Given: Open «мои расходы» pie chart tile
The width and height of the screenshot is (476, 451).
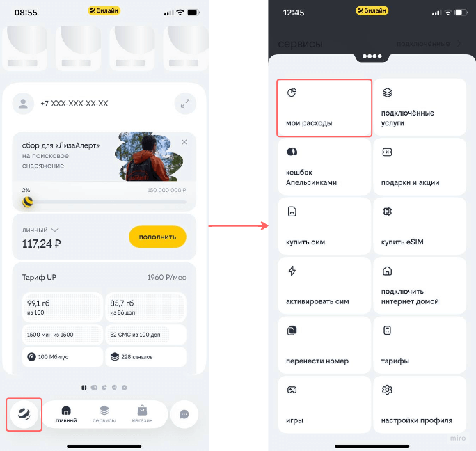Looking at the screenshot, I should 324,108.
